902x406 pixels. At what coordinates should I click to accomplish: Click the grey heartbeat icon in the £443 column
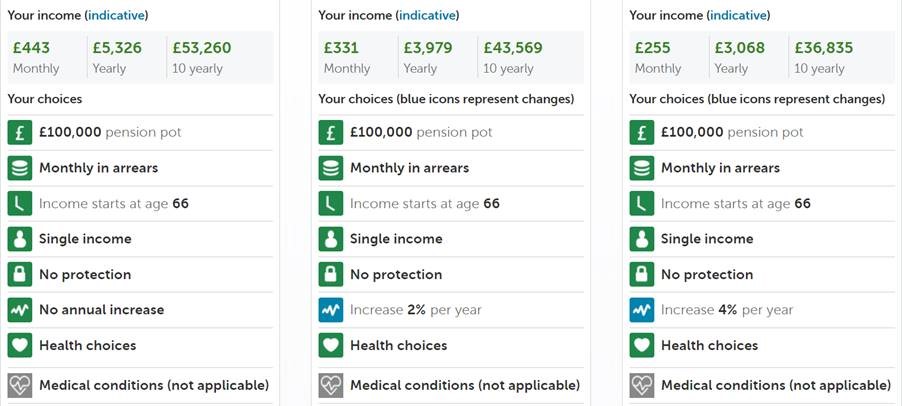pyautogui.click(x=19, y=385)
